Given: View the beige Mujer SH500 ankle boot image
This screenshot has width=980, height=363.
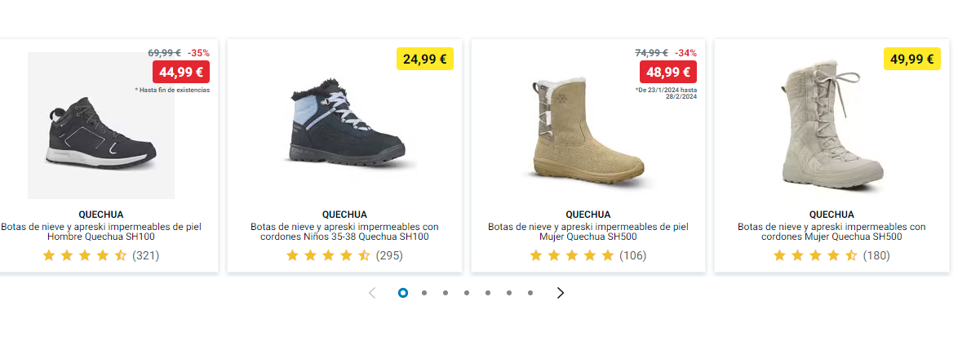Looking at the screenshot, I should pyautogui.click(x=588, y=131).
